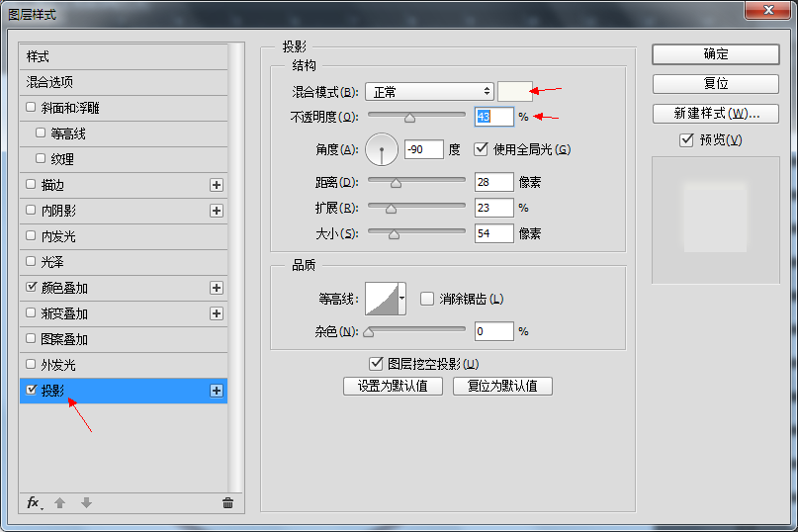The image size is (798, 532).
Task: Enable the 斜面和浮雕 checkbox
Action: [x=31, y=107]
